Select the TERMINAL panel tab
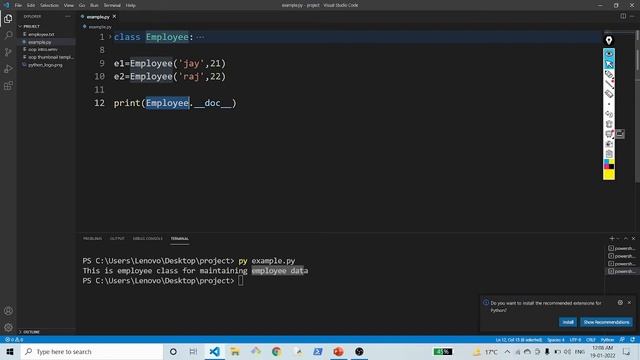 coord(180,238)
